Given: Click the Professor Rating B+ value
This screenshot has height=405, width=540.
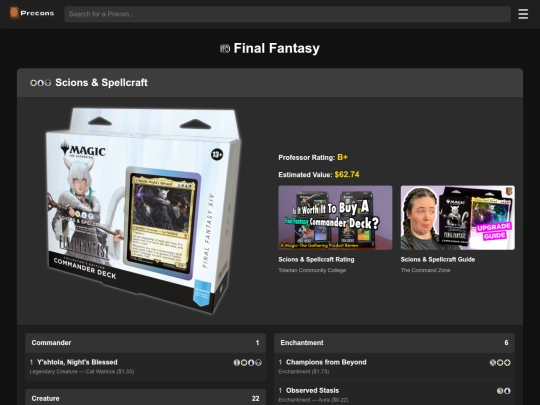Looking at the screenshot, I should click(x=342, y=157).
